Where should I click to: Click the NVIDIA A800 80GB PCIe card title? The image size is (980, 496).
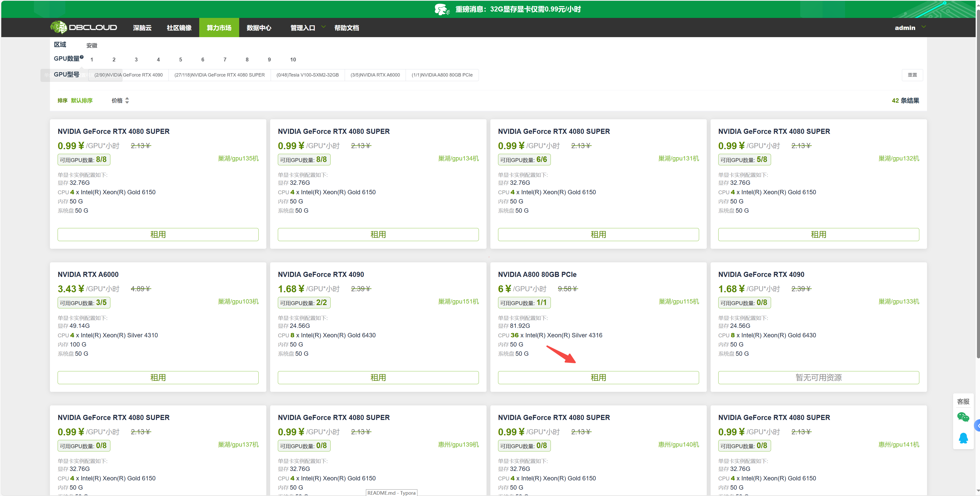tap(537, 274)
